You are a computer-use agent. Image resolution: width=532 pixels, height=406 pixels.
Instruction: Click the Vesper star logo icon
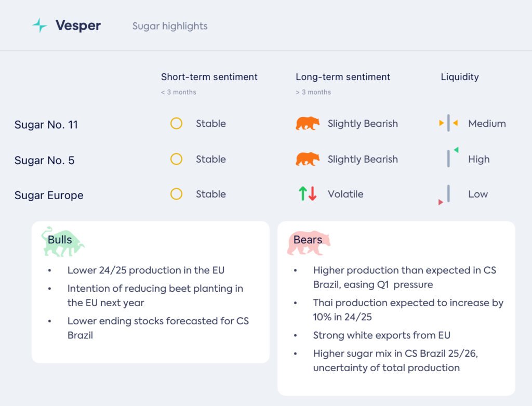pyautogui.click(x=39, y=25)
